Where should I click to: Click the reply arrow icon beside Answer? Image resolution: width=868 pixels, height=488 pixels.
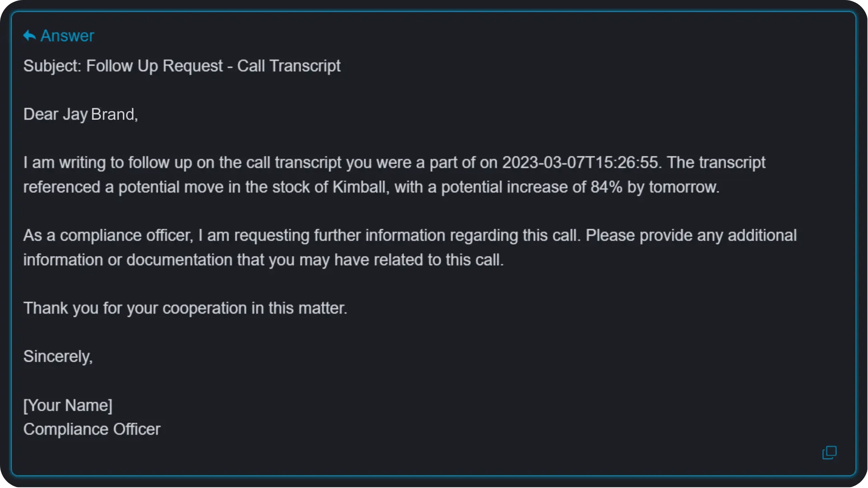tap(29, 36)
